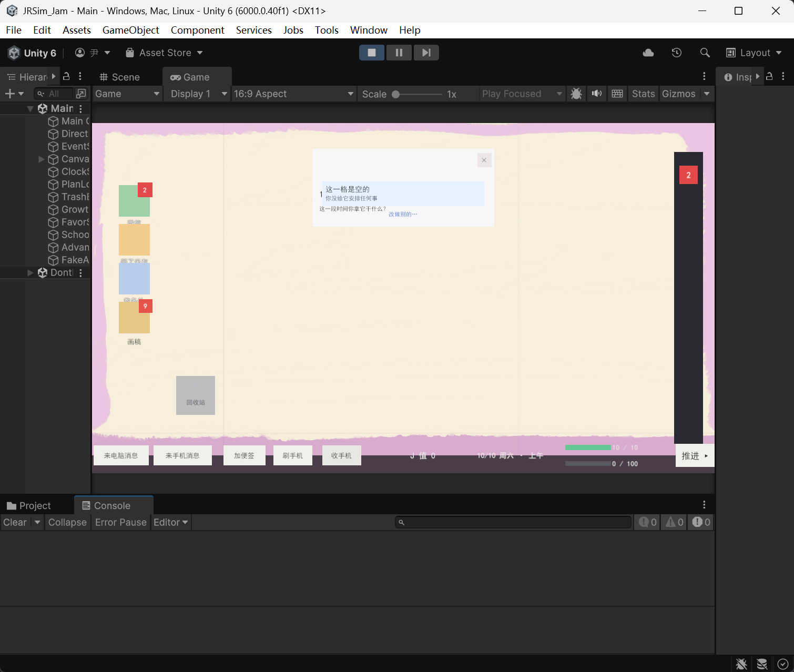Open the Layout dropdown
Image resolution: width=794 pixels, height=672 pixels.
[x=754, y=53]
